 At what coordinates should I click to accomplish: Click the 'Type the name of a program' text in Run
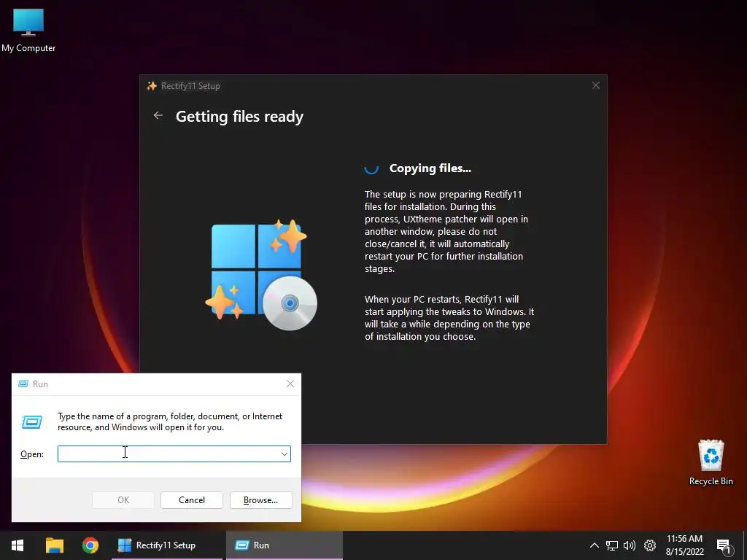(x=169, y=422)
